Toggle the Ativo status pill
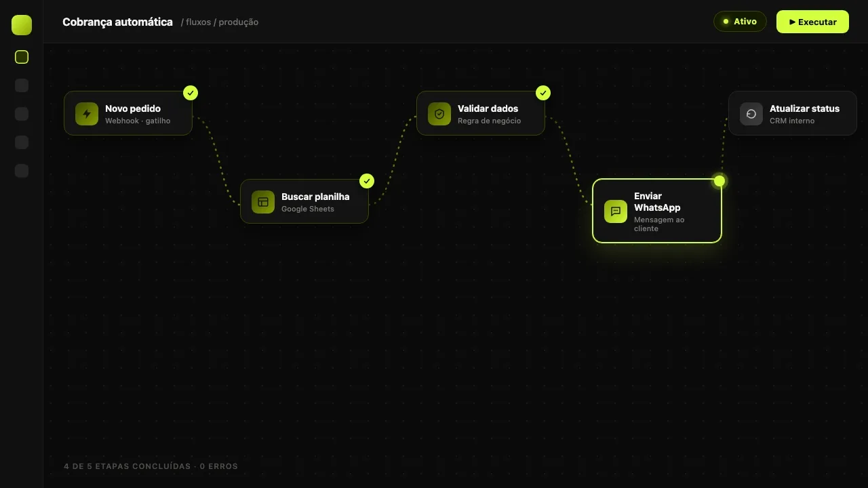The width and height of the screenshot is (868, 488). click(x=740, y=22)
